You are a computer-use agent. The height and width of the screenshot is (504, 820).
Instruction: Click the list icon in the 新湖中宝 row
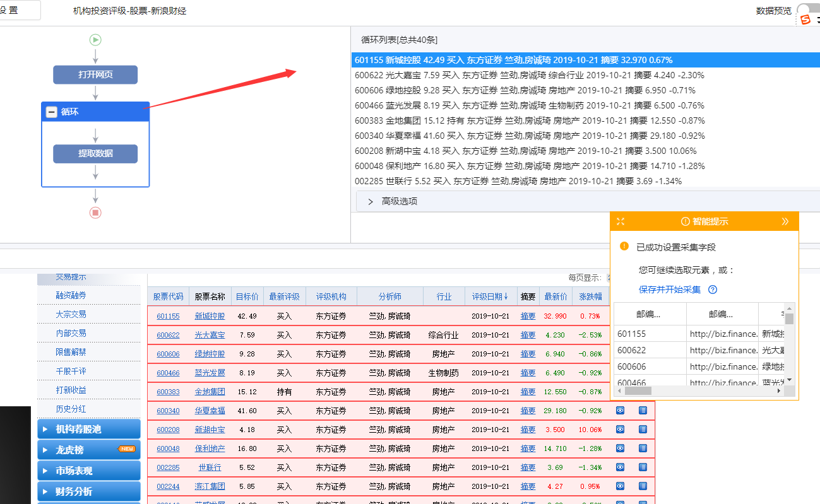[x=643, y=429]
